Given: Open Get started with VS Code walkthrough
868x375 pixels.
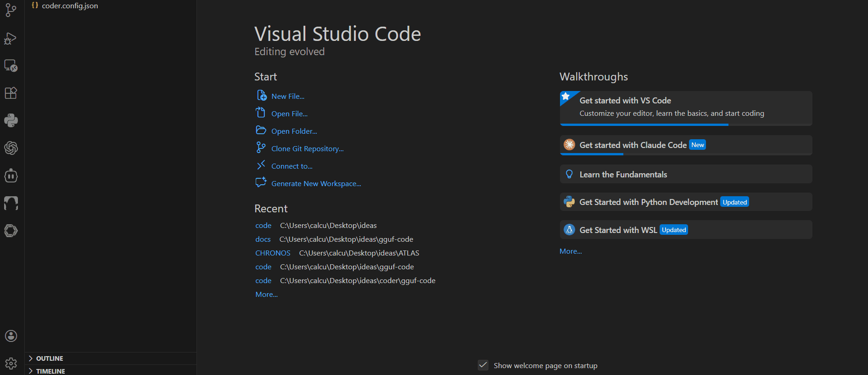Looking at the screenshot, I should 686,108.
